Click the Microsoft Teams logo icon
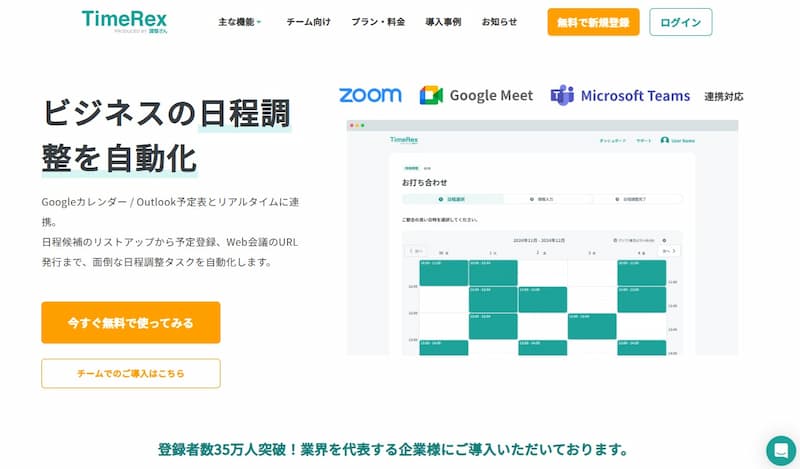The height and width of the screenshot is (469, 800). (562, 95)
